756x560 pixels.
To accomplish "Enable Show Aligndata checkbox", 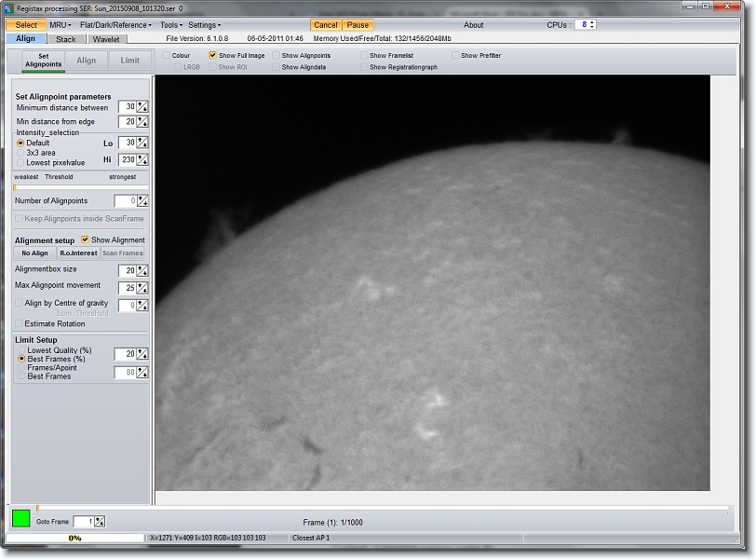I will point(276,67).
